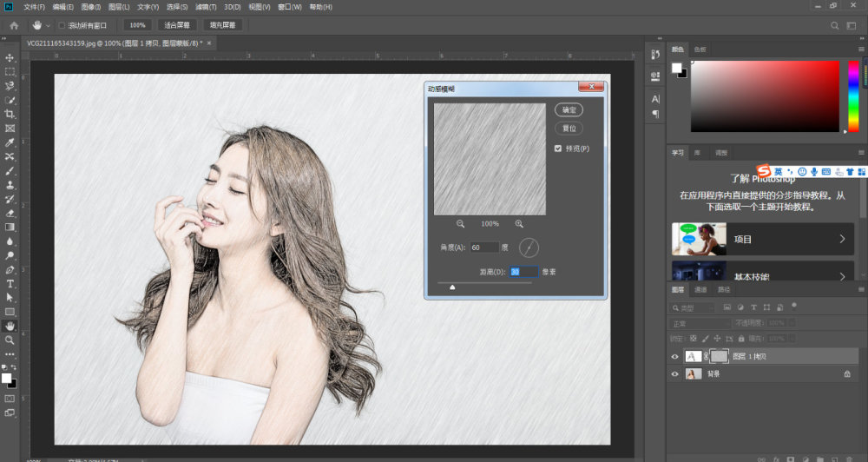Open the 选择(S) menu
Screen dimensions: 868x462
[176, 7]
